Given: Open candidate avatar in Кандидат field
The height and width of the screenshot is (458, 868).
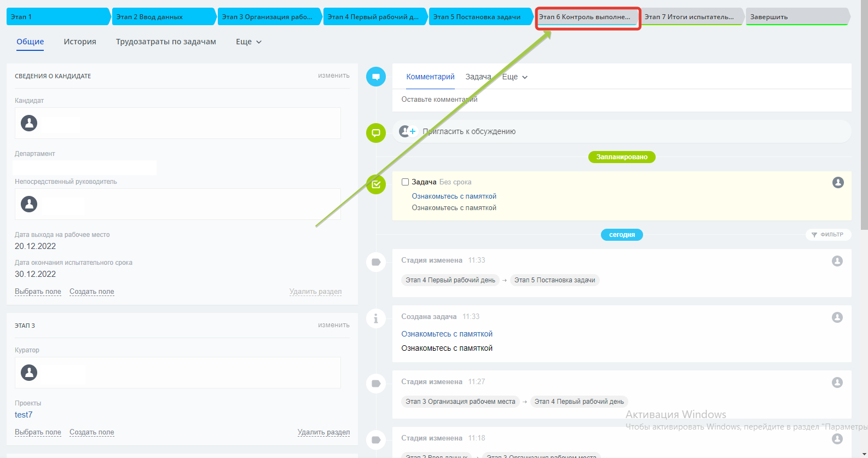Looking at the screenshot, I should 29,123.
